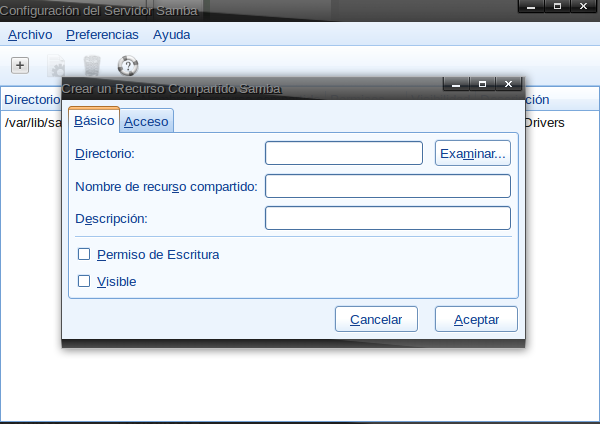
Task: Open the Archivo menu
Action: click(x=30, y=35)
